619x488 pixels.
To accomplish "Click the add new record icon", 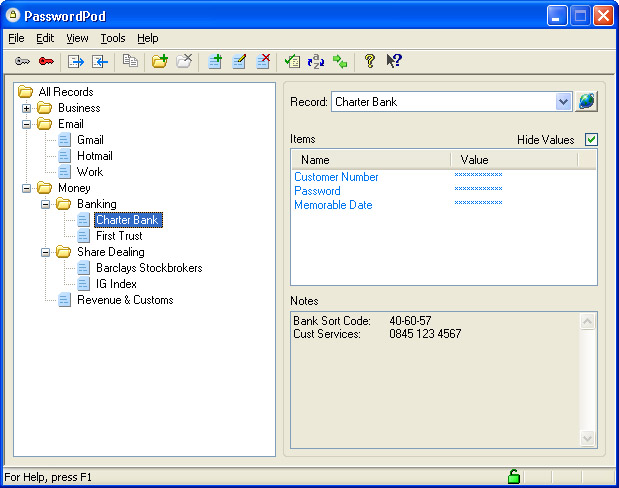I will coord(215,61).
